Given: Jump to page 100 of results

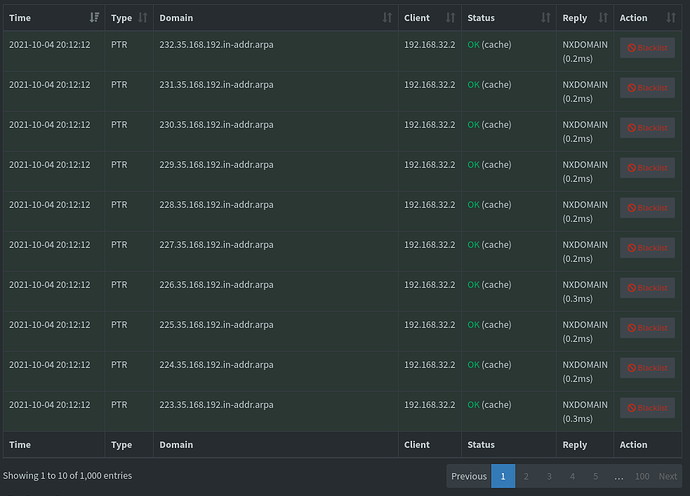Looking at the screenshot, I should pyautogui.click(x=641, y=476).
